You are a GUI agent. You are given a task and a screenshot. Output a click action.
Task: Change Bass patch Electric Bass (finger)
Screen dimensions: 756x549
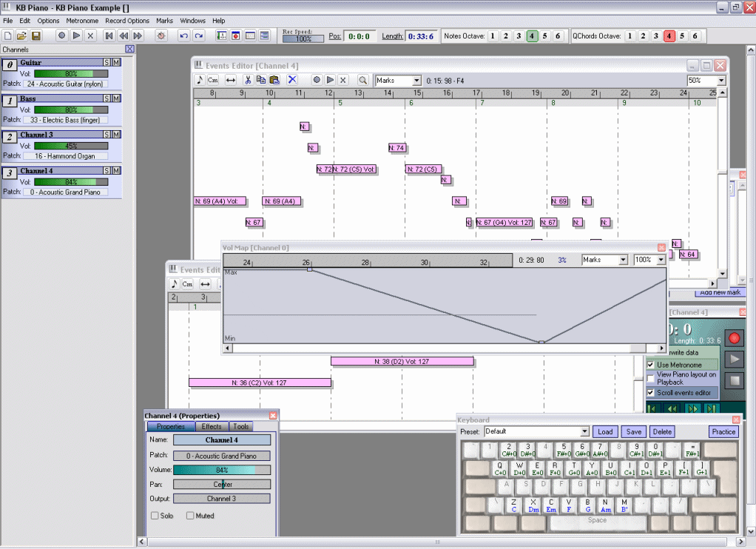pyautogui.click(x=65, y=120)
